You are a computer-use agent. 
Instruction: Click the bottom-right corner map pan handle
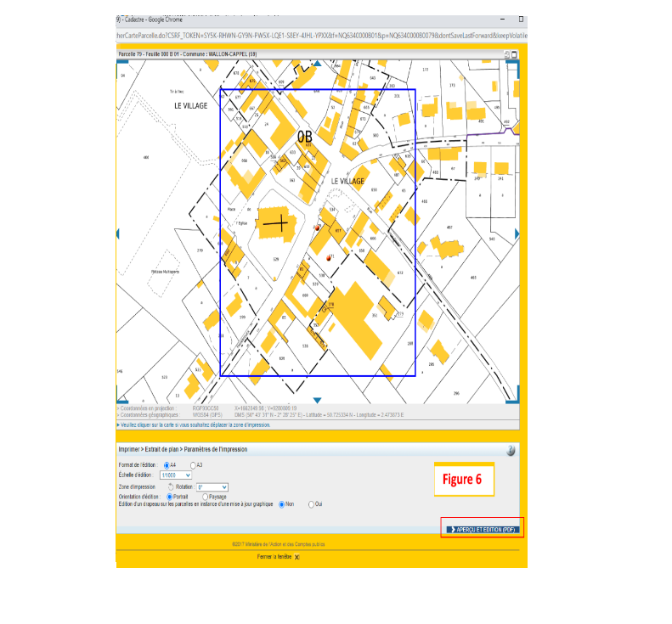click(513, 396)
